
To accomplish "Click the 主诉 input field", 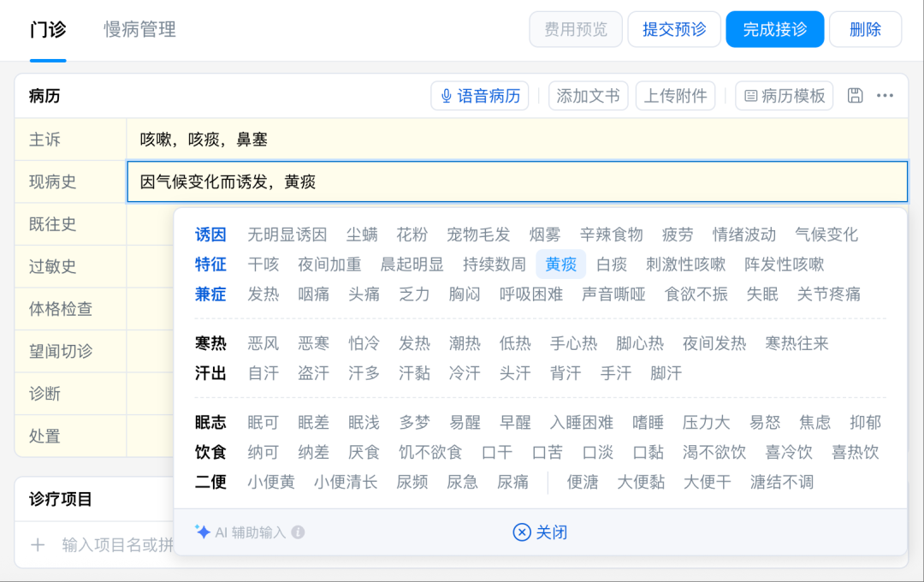I will (517, 140).
